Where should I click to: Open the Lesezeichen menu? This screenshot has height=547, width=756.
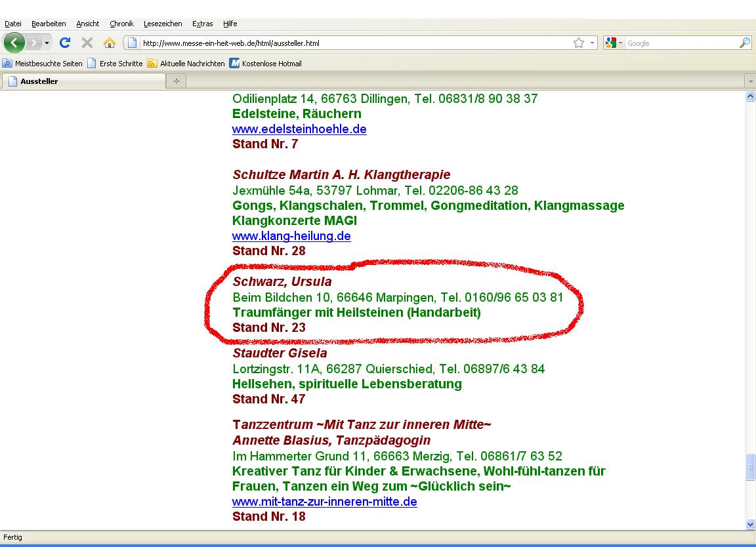(163, 24)
